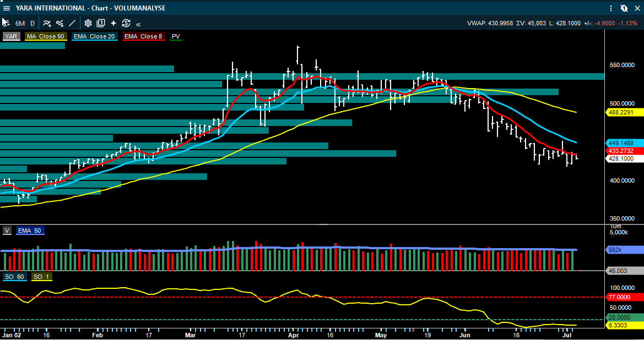Open the D resolution selector
This screenshot has width=644, height=340.
pyautogui.click(x=33, y=23)
